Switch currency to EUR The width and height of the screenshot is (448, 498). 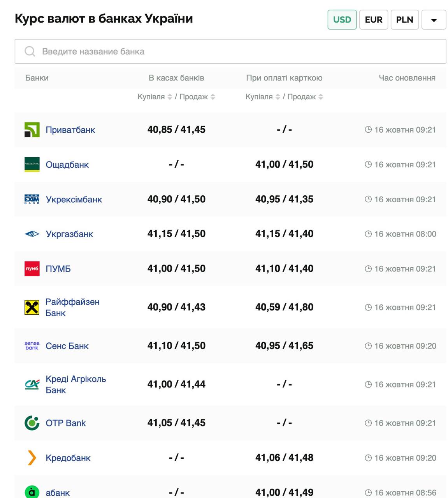[x=373, y=20]
